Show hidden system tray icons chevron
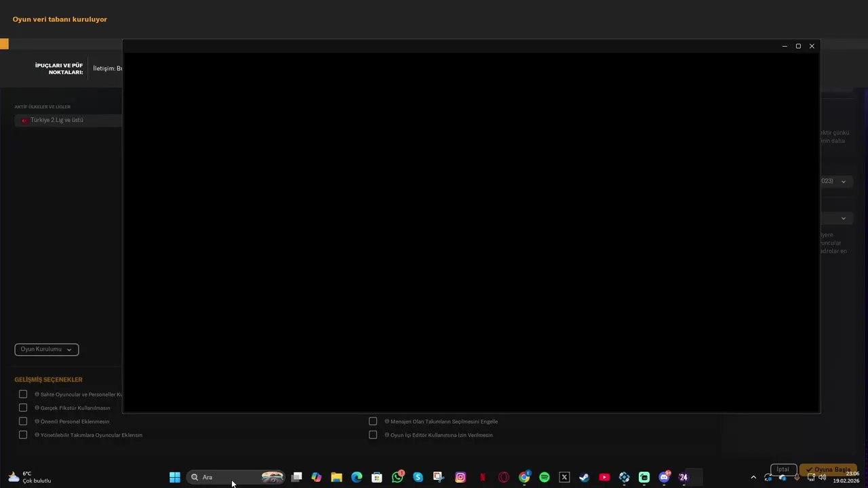The height and width of the screenshot is (488, 868). [753, 477]
